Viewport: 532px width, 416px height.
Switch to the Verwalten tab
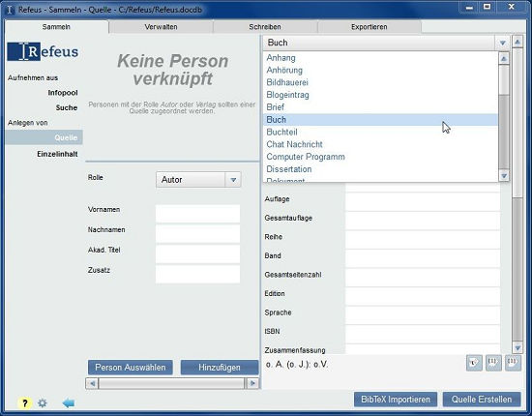click(161, 27)
